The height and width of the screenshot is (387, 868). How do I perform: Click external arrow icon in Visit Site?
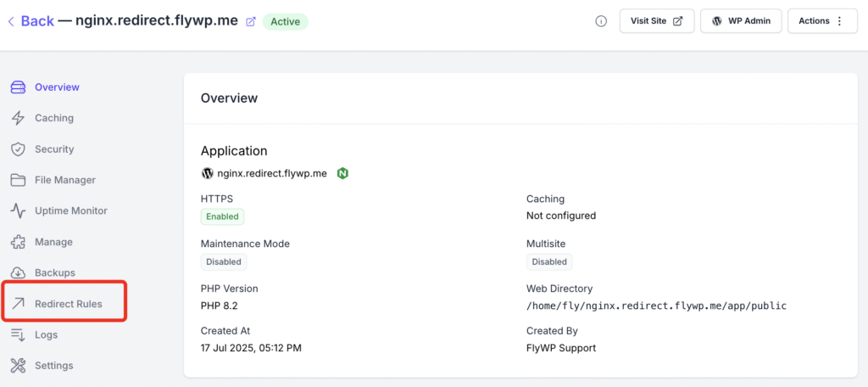tap(677, 21)
